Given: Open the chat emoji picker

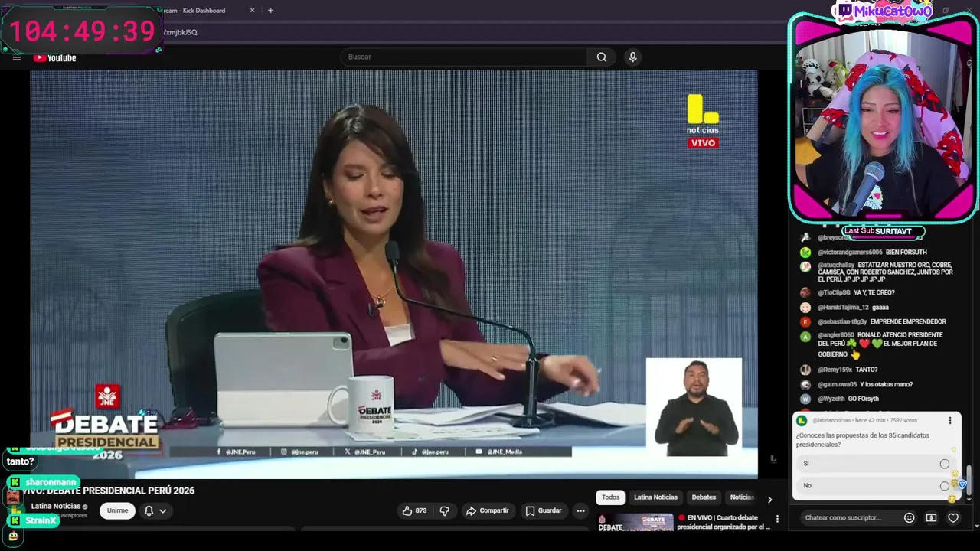Looking at the screenshot, I should [909, 518].
